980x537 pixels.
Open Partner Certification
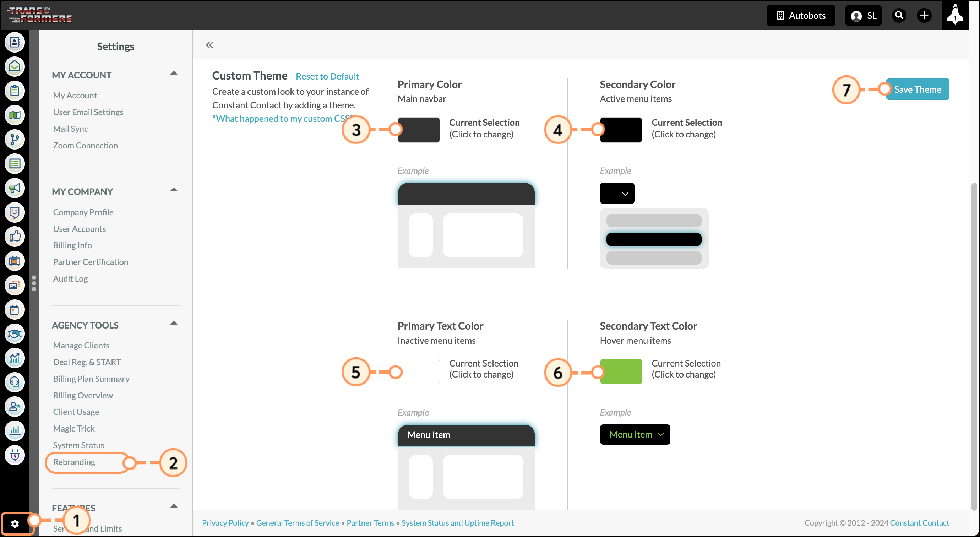pos(91,262)
